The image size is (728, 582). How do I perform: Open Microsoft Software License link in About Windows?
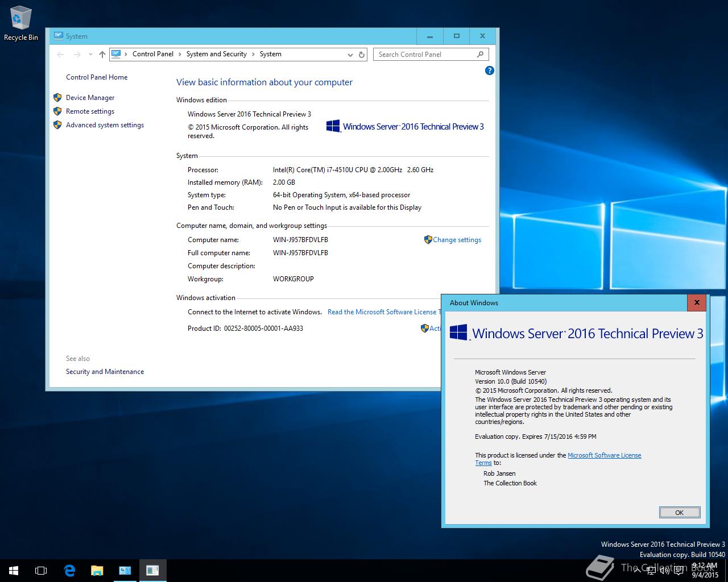[x=605, y=455]
